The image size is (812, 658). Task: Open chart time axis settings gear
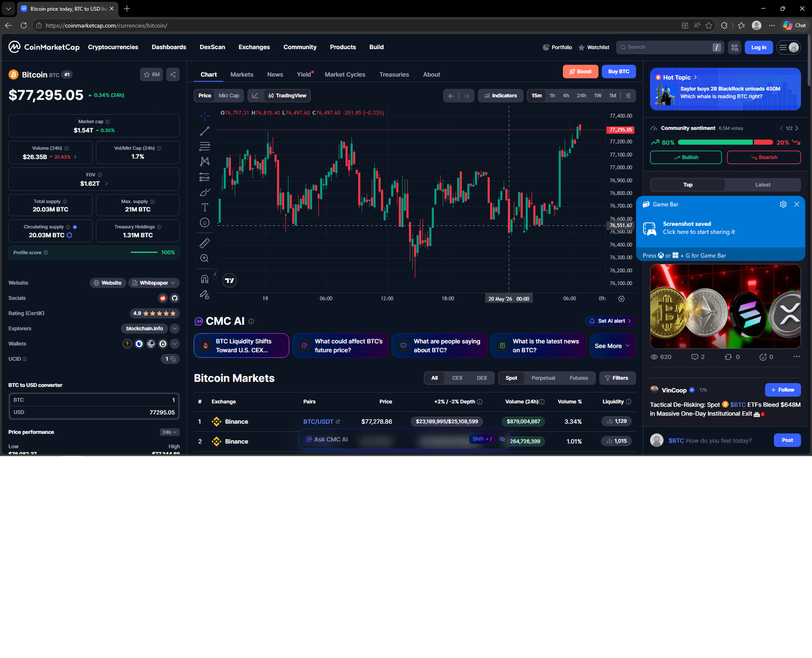(x=621, y=299)
